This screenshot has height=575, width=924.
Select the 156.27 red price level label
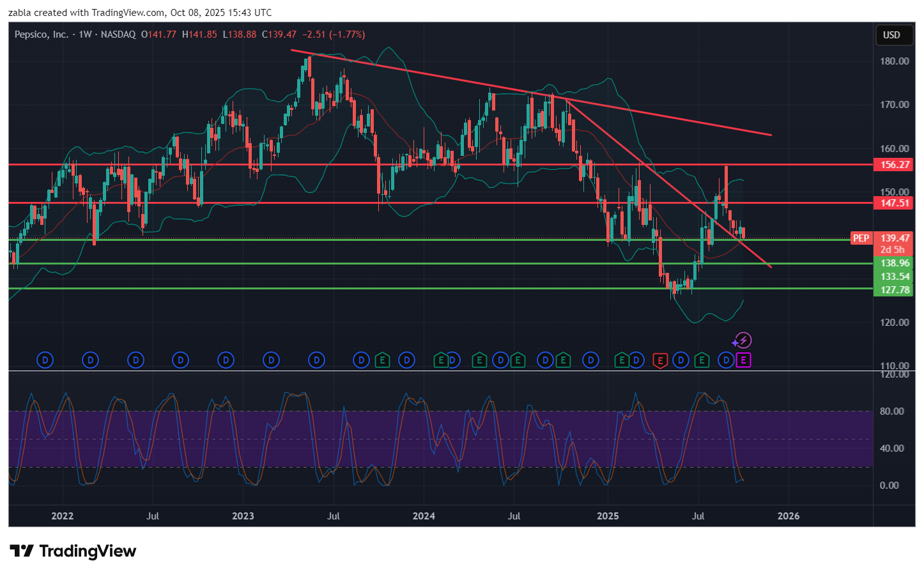click(x=895, y=165)
